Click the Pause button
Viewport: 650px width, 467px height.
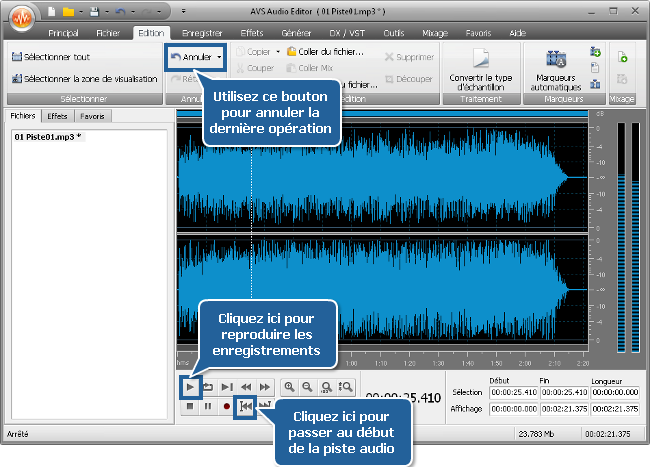click(208, 406)
